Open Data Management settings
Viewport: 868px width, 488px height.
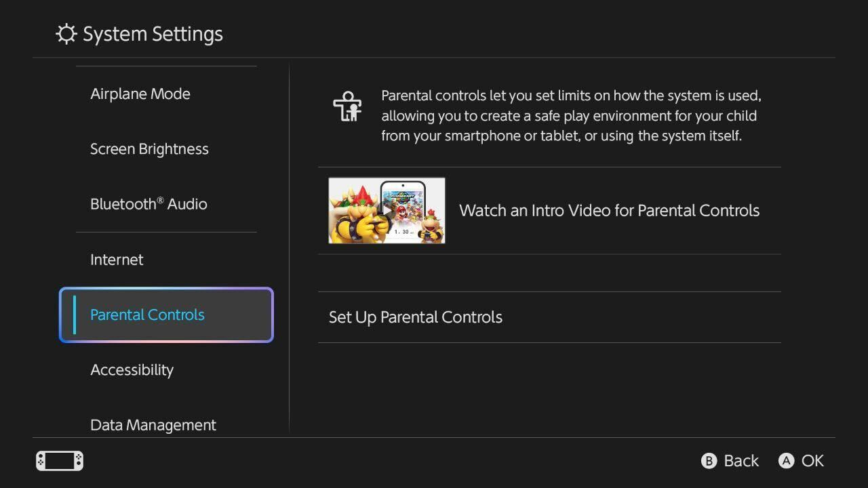pyautogui.click(x=153, y=424)
